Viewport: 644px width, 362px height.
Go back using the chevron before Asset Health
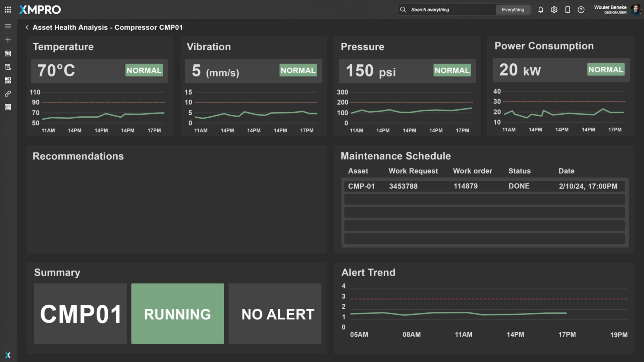(27, 27)
